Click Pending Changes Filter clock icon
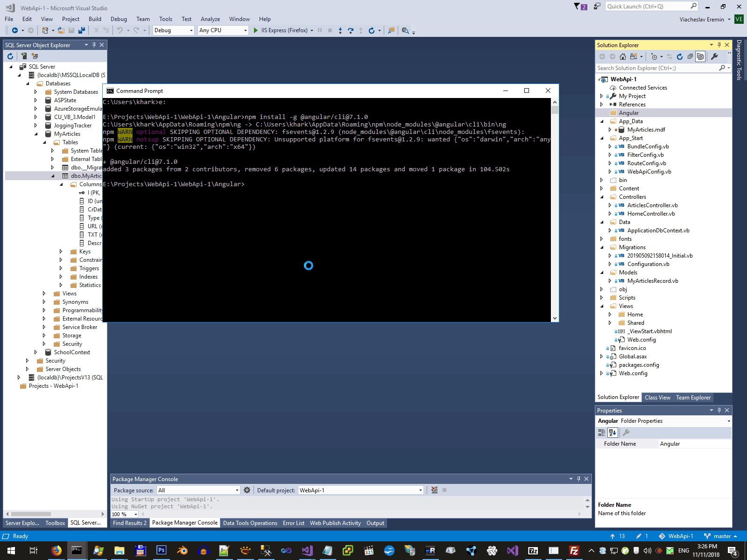747x560 pixels. pos(654,56)
